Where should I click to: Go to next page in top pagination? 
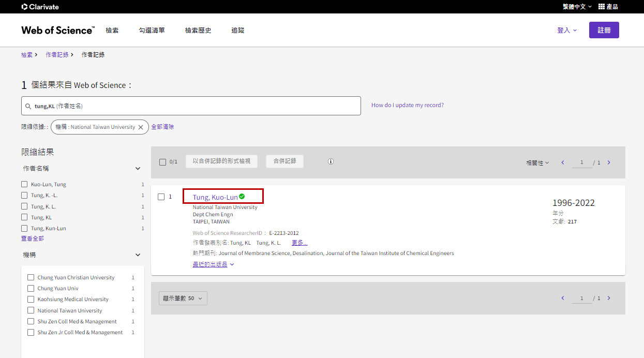(609, 162)
